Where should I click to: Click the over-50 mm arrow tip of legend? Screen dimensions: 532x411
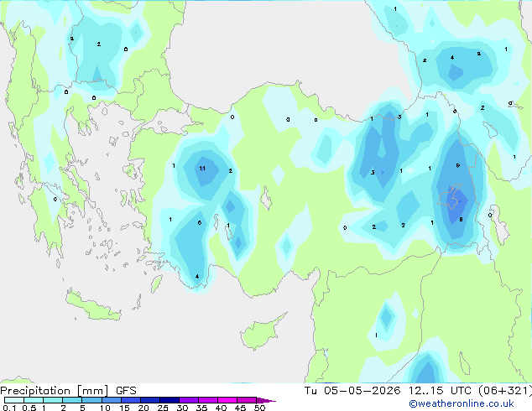point(266,400)
